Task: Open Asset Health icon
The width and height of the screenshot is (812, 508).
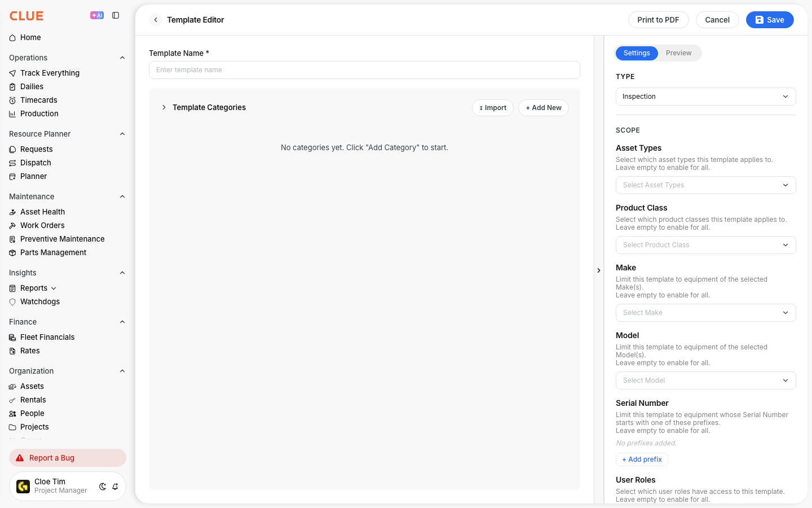Action: pos(12,212)
